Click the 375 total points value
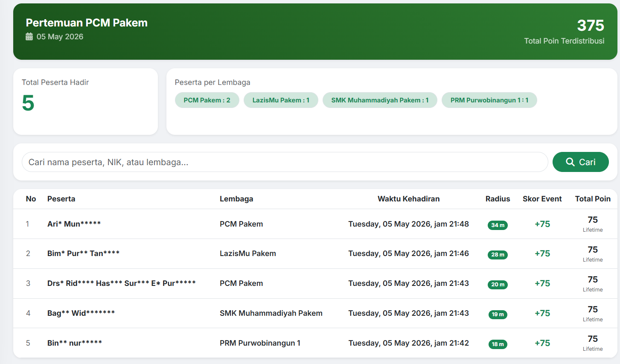Screen dimensions: 620x364 click(591, 26)
